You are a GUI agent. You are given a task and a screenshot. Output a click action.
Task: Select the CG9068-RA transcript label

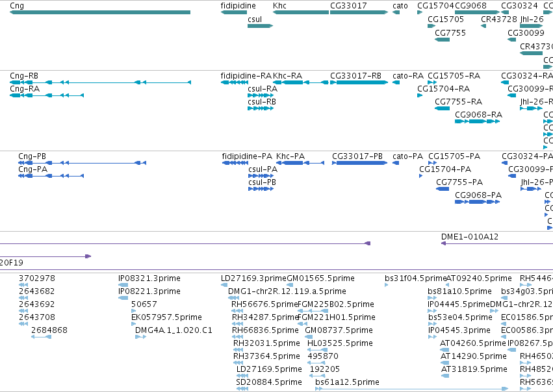[x=478, y=115]
